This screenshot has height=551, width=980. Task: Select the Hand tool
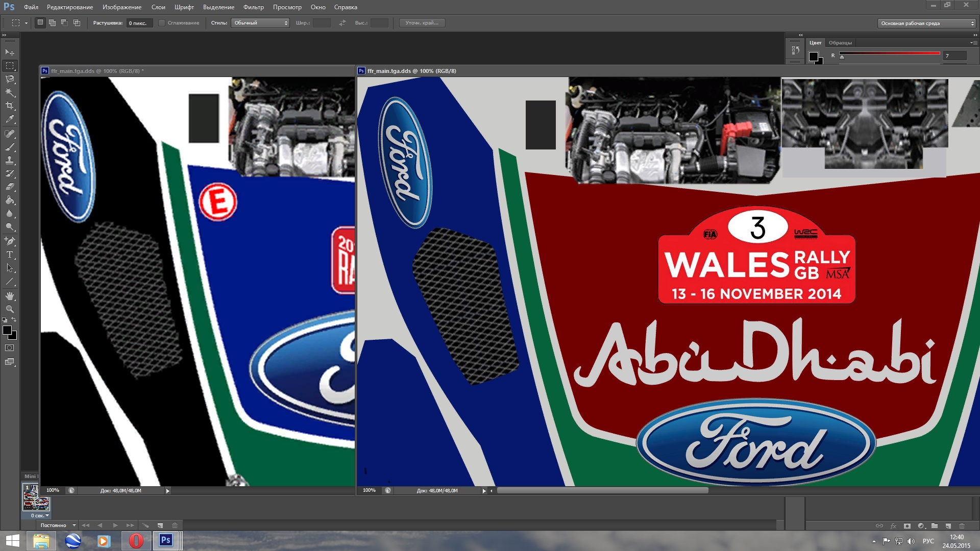[x=10, y=296]
